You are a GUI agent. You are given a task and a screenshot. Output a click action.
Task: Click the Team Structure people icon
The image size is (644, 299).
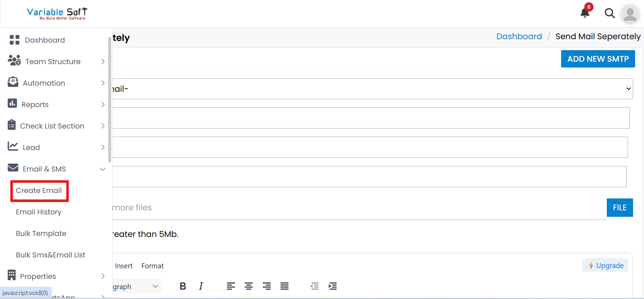click(14, 61)
